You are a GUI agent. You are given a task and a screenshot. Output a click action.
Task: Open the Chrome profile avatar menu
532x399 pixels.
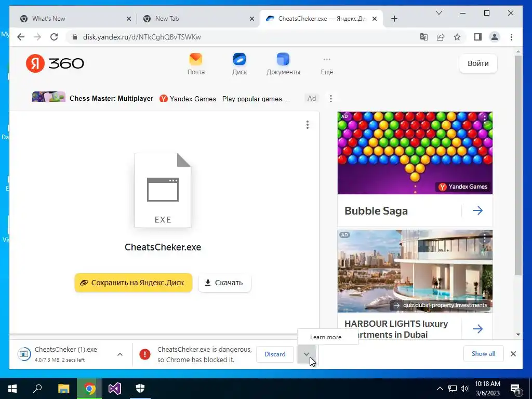point(495,37)
